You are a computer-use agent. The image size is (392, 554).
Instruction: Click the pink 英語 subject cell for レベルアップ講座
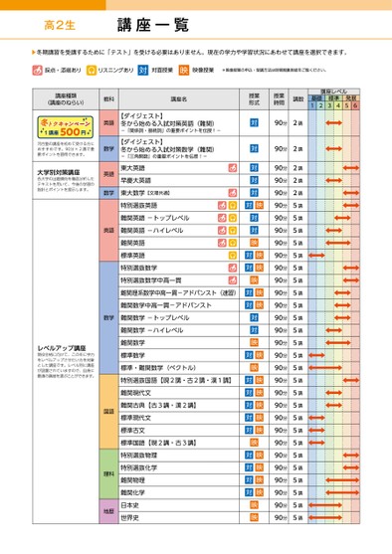point(108,231)
